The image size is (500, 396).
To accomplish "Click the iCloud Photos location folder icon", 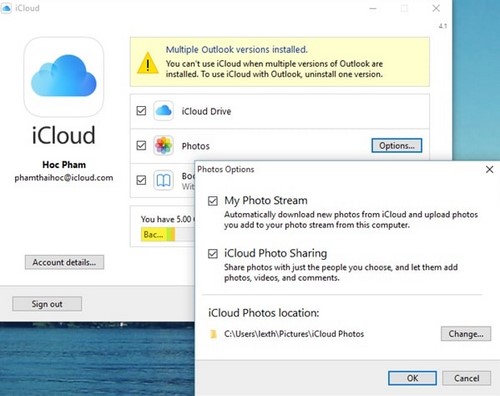I will pos(213,334).
